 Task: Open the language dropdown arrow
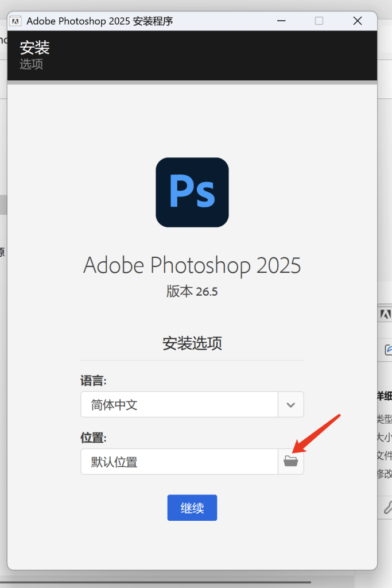coord(291,405)
